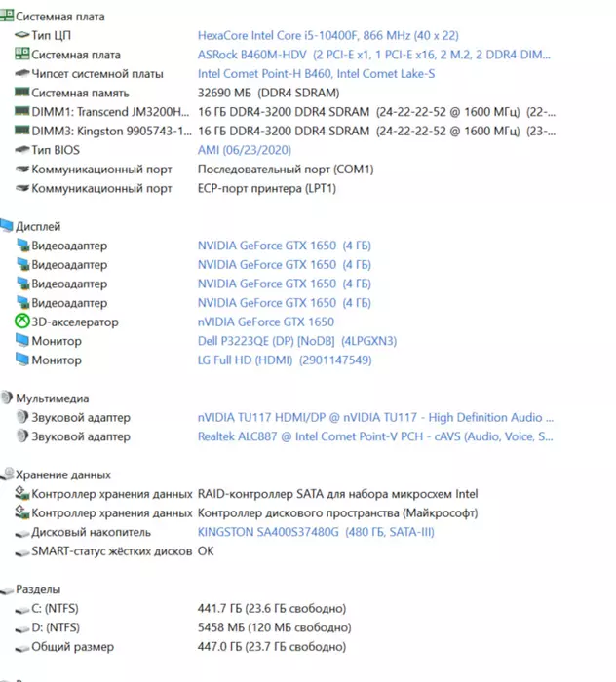Open the LG Full HD (HDMI) monitor link
This screenshot has width=616, height=682.
pyautogui.click(x=285, y=360)
